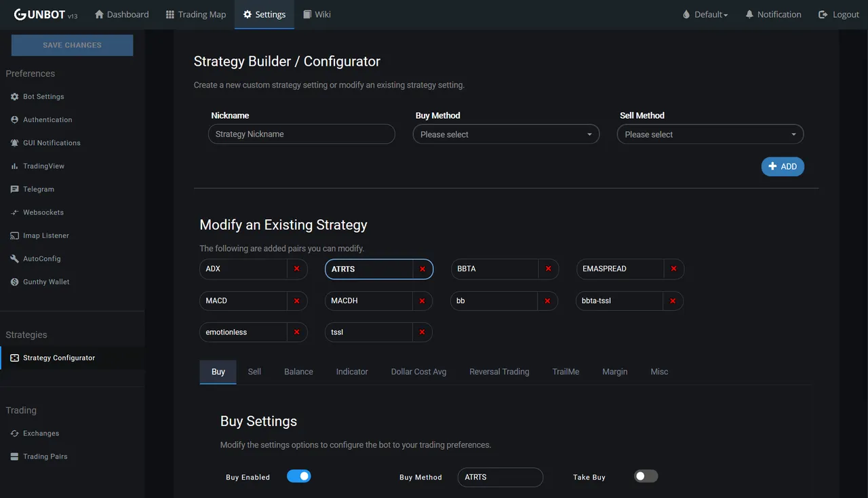Open Notification panel

point(773,14)
